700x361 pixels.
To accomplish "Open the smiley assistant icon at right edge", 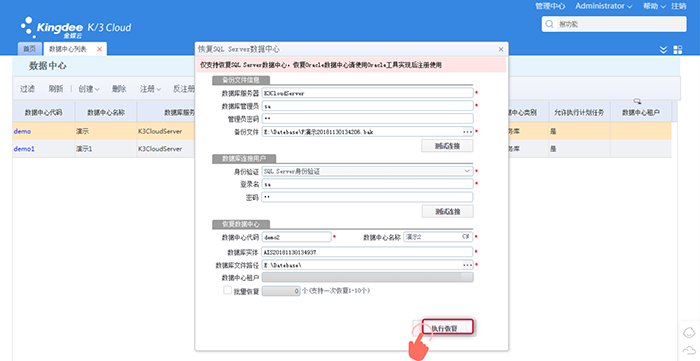I will coord(689,332).
